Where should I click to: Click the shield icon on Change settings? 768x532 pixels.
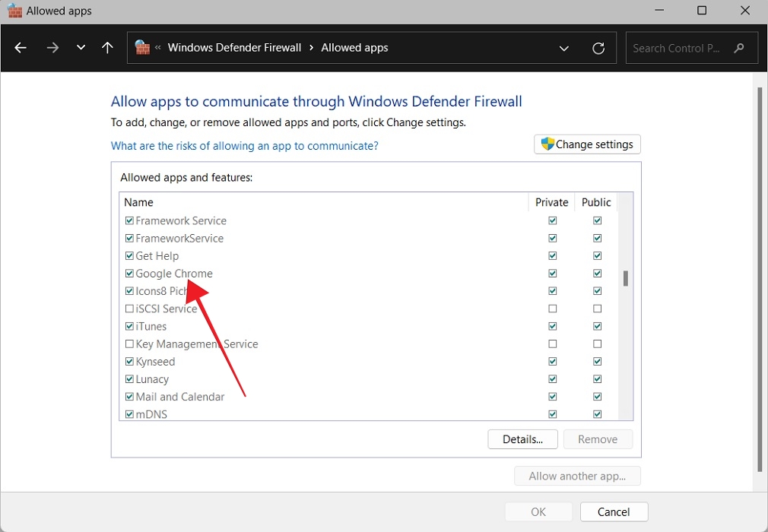[547, 144]
